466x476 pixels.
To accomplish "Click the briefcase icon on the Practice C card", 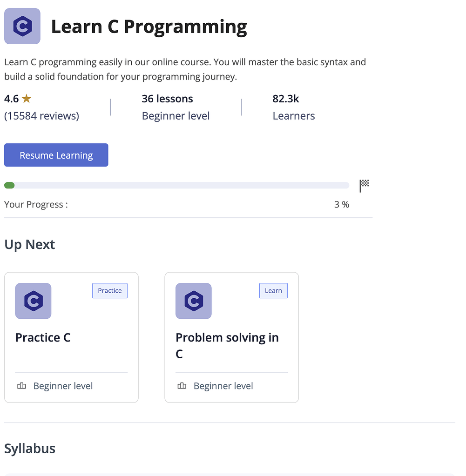I will point(21,386).
